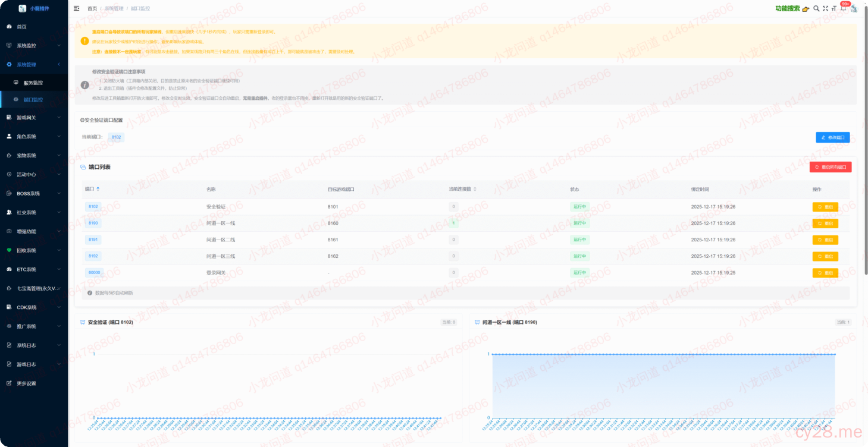Collapse the sidebar using the hamburger icon
Screen dimensions: 868x447
point(76,8)
